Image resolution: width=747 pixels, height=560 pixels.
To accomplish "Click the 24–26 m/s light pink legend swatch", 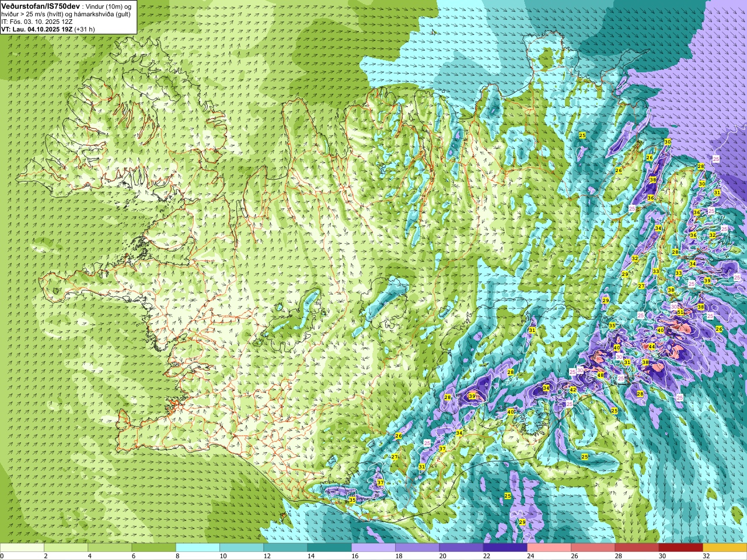I will [x=549, y=548].
